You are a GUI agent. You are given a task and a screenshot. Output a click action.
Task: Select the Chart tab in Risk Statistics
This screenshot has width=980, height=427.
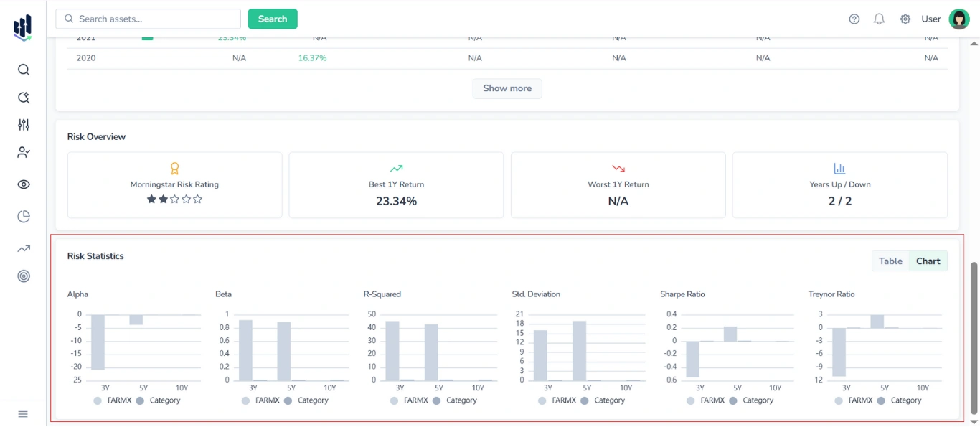[x=928, y=261]
